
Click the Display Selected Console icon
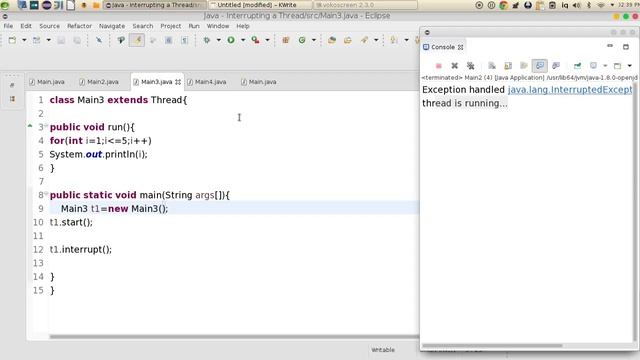pyautogui.click(x=593, y=66)
